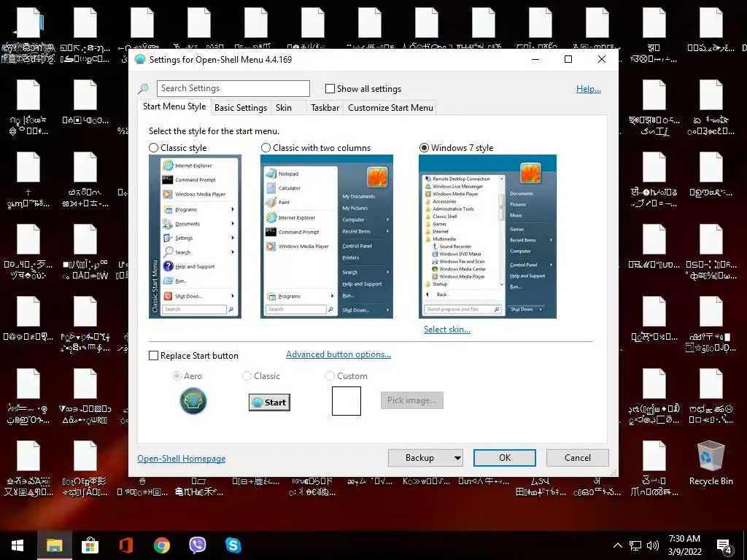Click Windows 7 style preview thumbnail
Viewport: 747px width, 560px height.
coord(487,237)
